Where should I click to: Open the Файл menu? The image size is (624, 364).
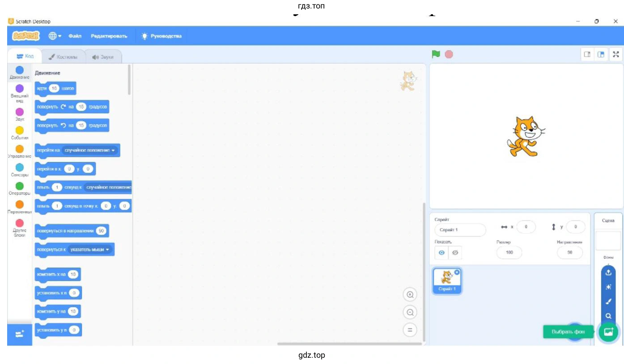(75, 36)
